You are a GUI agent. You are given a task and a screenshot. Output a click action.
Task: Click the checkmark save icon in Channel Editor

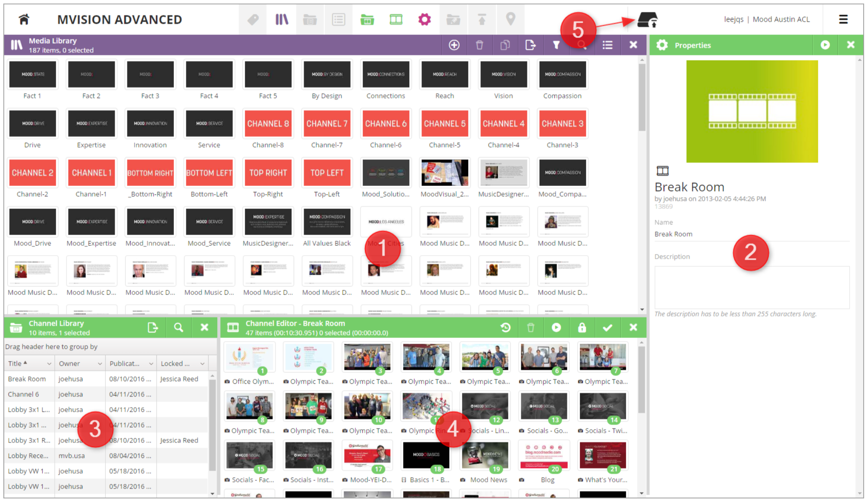click(607, 327)
